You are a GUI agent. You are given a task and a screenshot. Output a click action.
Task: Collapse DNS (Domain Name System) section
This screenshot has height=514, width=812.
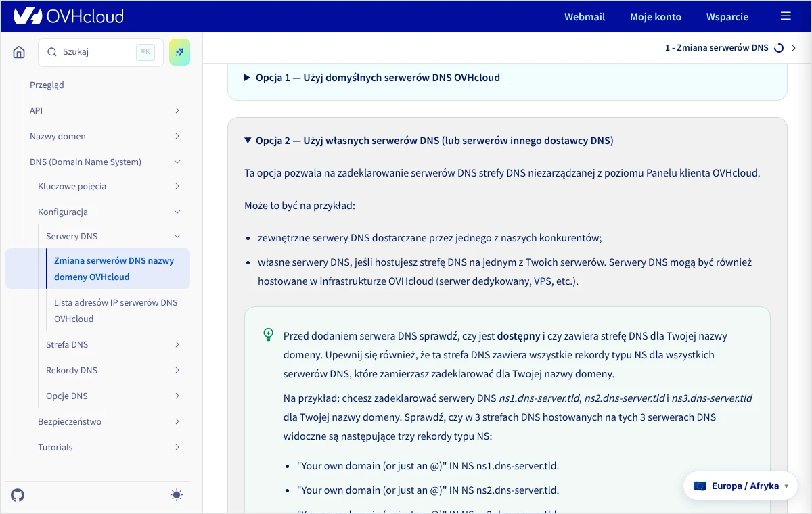point(105,162)
